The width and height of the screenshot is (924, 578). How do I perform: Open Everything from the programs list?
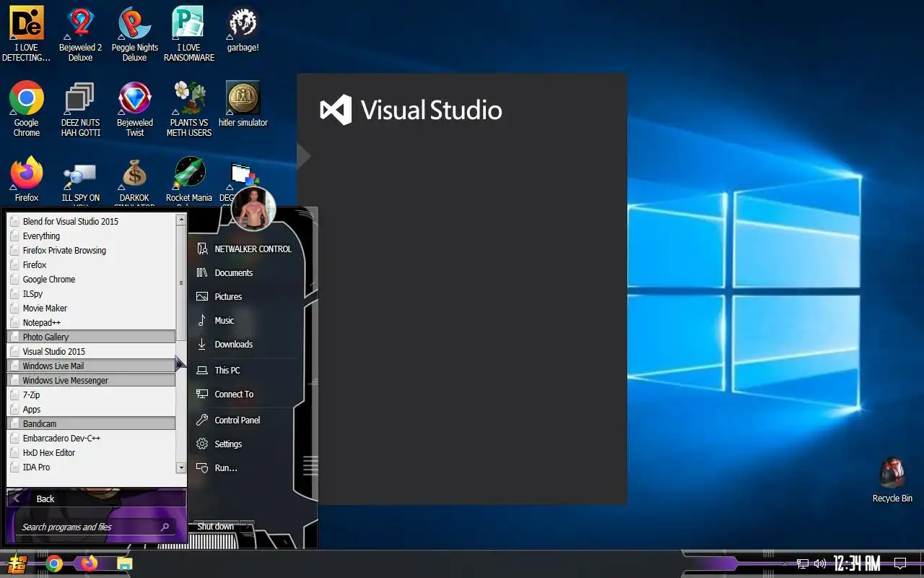91,236
